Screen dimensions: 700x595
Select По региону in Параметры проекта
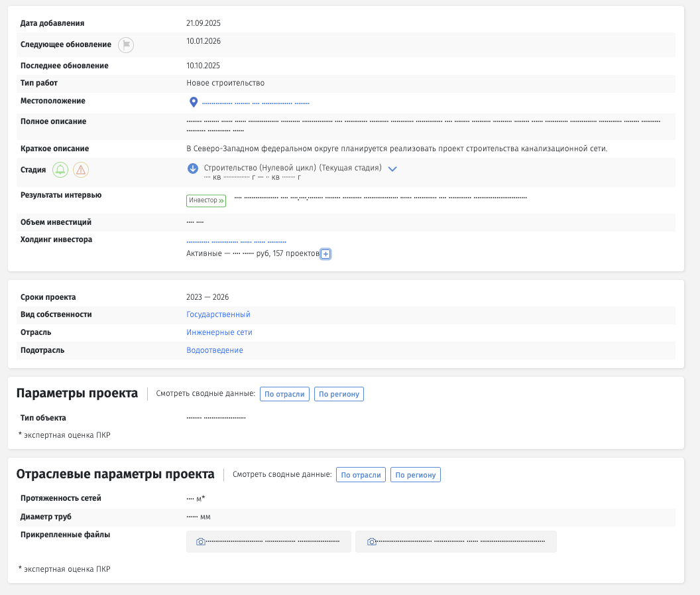339,394
